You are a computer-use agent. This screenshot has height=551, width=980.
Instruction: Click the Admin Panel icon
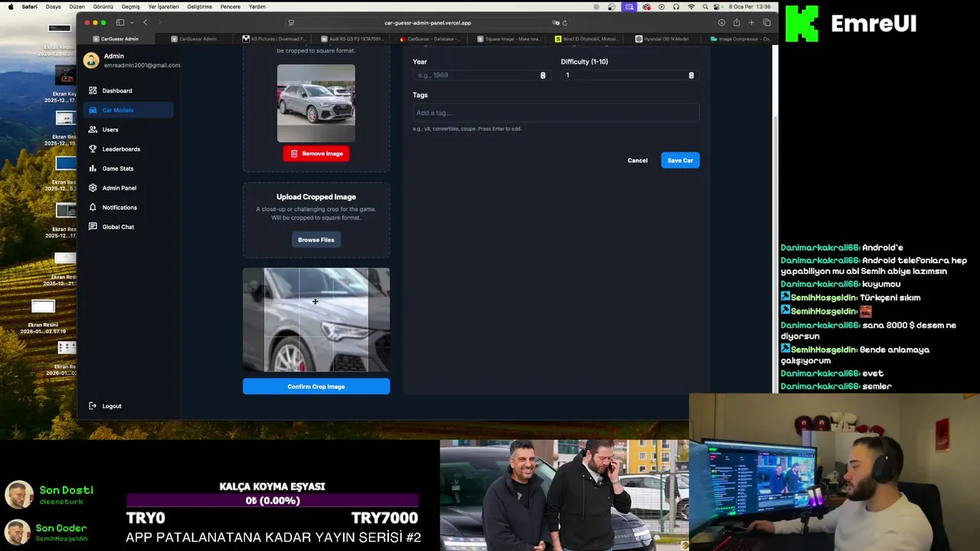(x=93, y=187)
